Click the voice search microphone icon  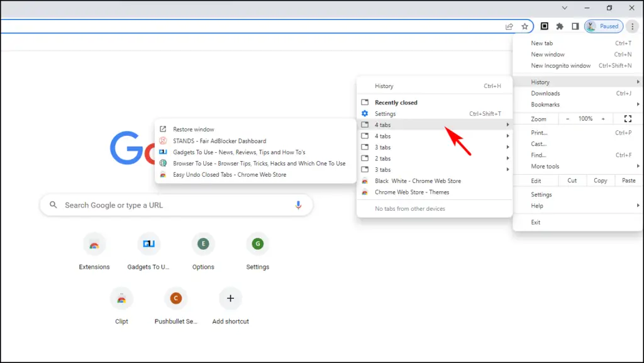click(298, 205)
